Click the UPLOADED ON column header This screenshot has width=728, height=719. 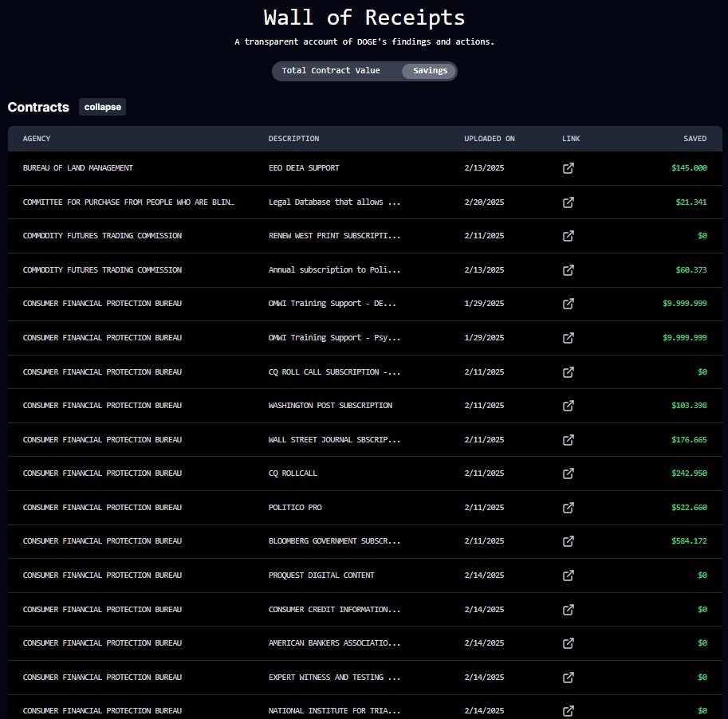pyautogui.click(x=490, y=139)
